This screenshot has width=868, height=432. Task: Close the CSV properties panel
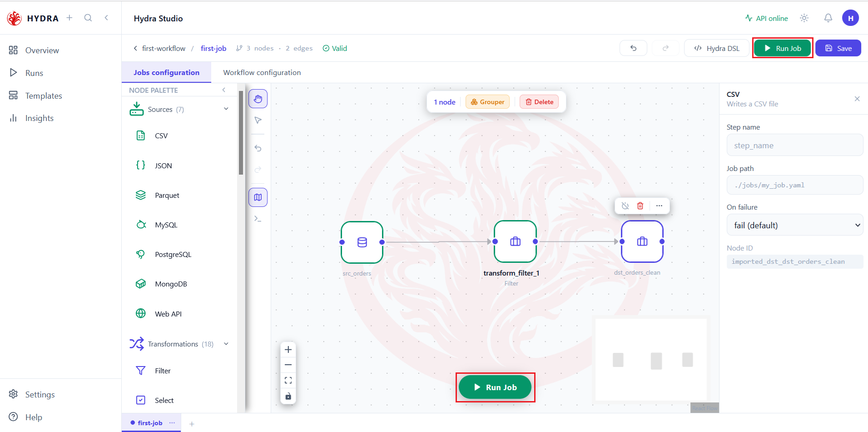click(857, 99)
